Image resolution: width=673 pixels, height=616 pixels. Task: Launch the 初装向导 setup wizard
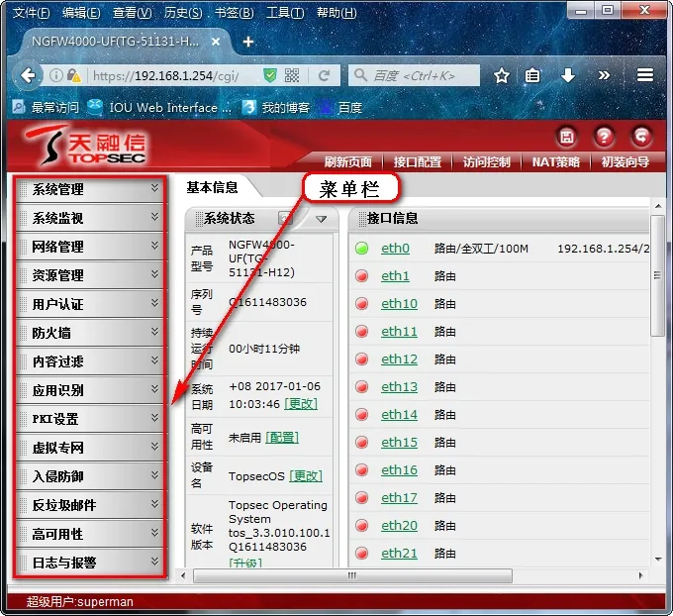(625, 162)
